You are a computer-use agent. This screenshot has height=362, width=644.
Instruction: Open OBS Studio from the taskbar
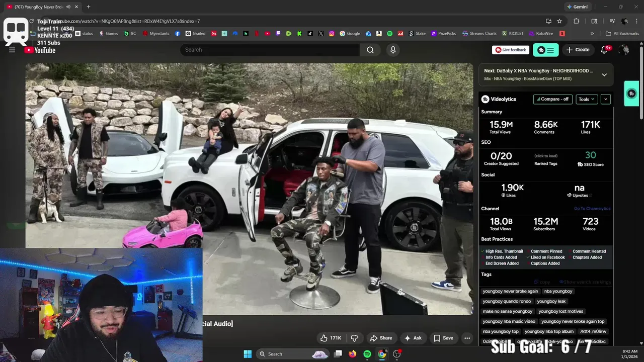click(397, 354)
